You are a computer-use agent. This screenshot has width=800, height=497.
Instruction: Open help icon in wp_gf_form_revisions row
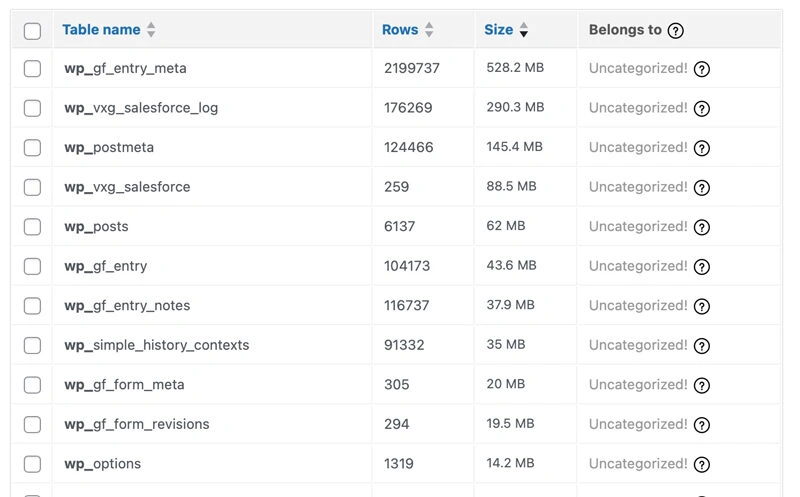point(702,425)
